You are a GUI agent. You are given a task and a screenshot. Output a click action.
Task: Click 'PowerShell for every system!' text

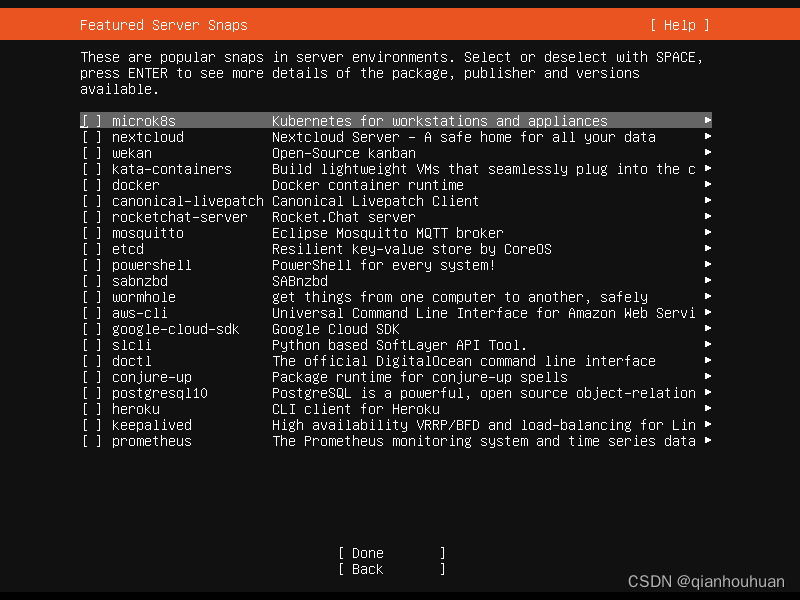384,265
